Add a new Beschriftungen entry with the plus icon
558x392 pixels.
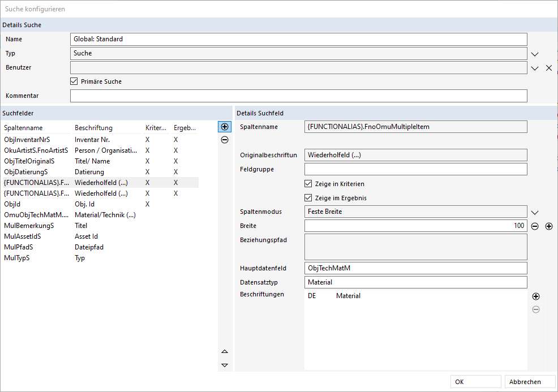[x=536, y=296]
